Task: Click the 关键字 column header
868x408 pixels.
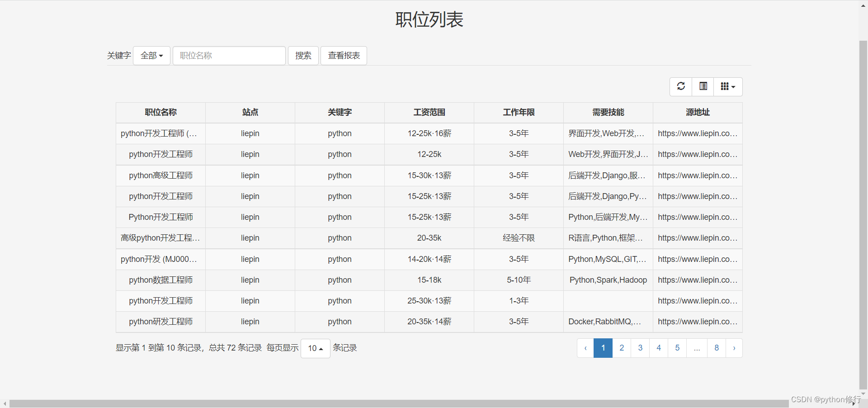Action: pos(340,113)
